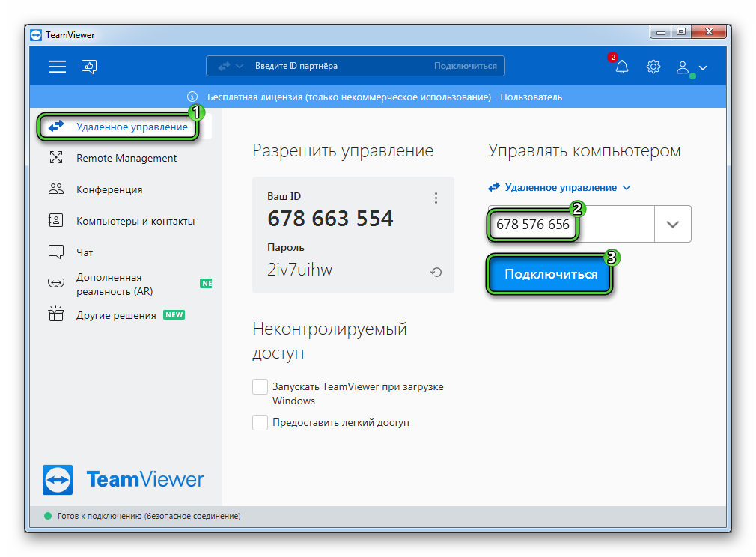The image size is (756, 557).
Task: Click the TeamViewer logo at bottom left
Action: (x=123, y=480)
